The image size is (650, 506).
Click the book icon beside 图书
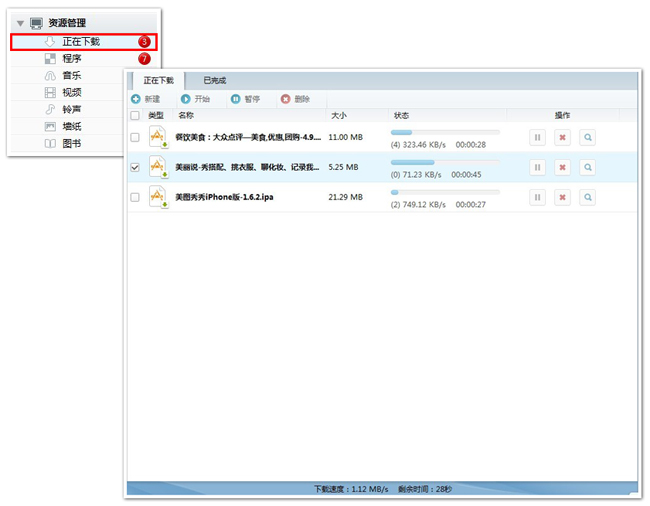[50, 144]
